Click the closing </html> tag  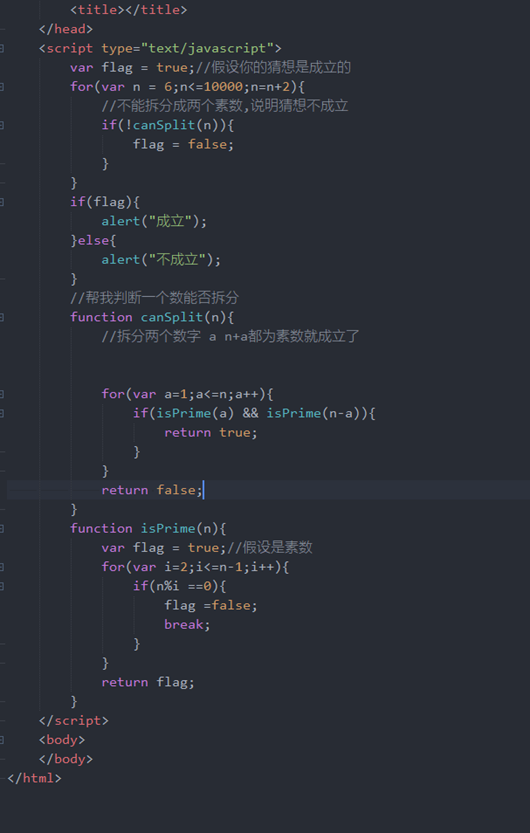pyautogui.click(x=35, y=778)
